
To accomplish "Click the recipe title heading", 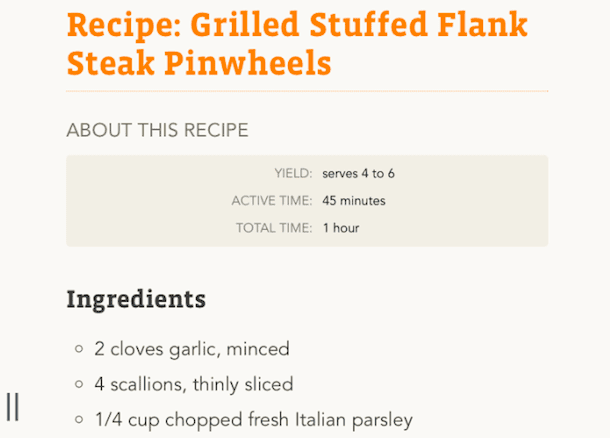I will coord(297,45).
